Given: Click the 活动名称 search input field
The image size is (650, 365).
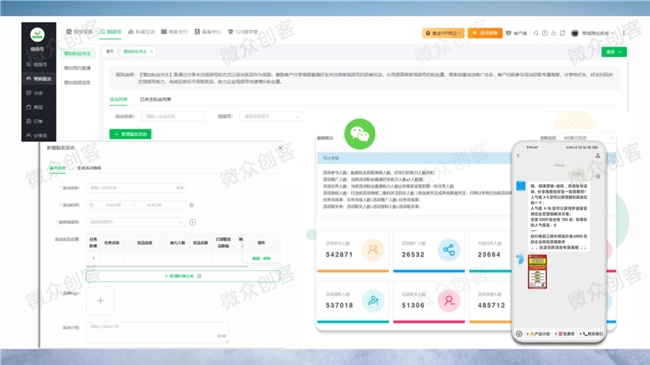Looking at the screenshot, I should (x=173, y=117).
